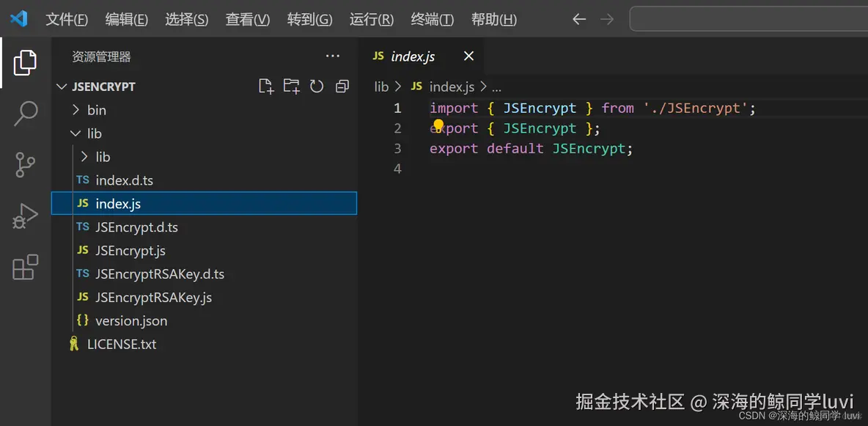Select index.js in the file tree

click(205, 203)
